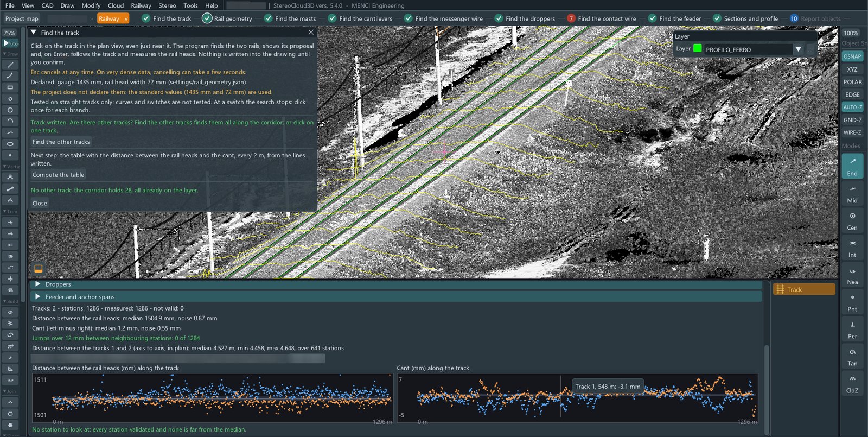
Task: Click the Compute the table button
Action: [58, 175]
